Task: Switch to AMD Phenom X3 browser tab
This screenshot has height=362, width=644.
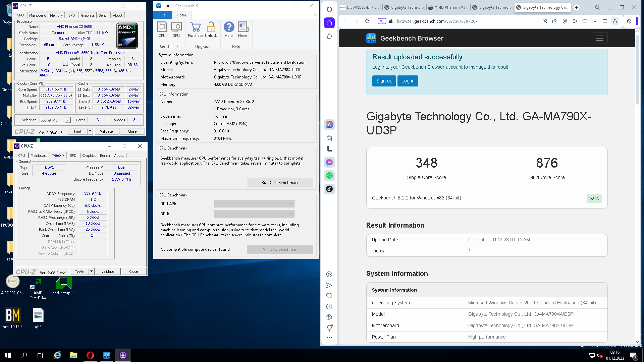Action: pos(448,7)
